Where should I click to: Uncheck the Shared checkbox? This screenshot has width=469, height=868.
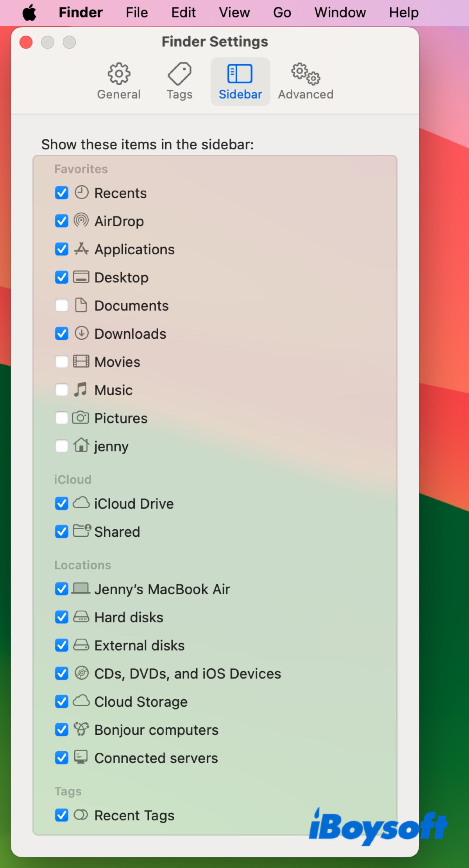[62, 531]
